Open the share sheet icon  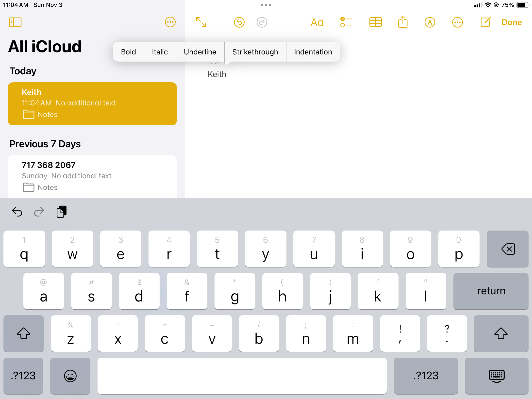[403, 22]
